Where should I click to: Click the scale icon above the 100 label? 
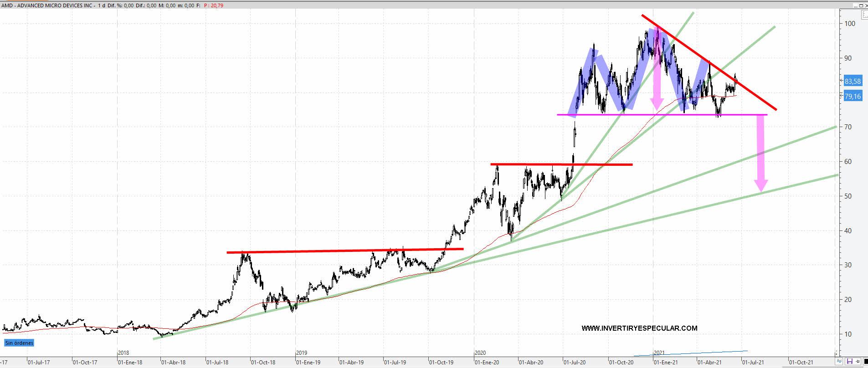pyautogui.click(x=864, y=15)
